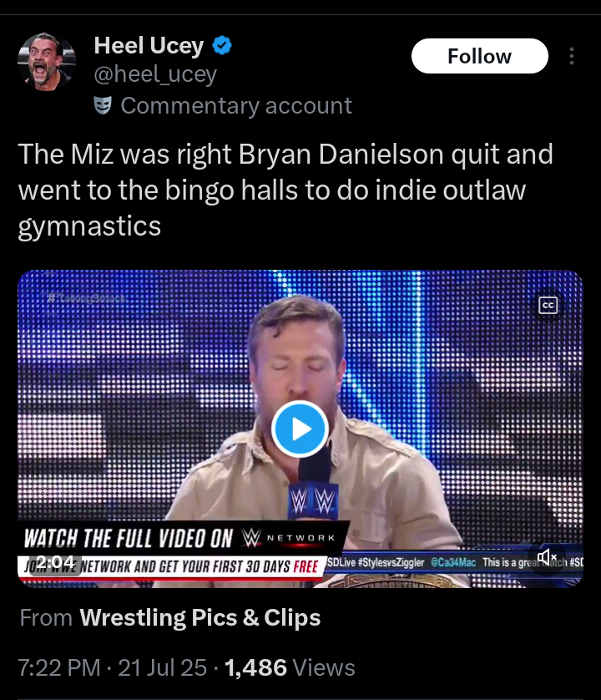Unmute the video using the speaker icon
Image resolution: width=601 pixels, height=700 pixels.
tap(548, 556)
